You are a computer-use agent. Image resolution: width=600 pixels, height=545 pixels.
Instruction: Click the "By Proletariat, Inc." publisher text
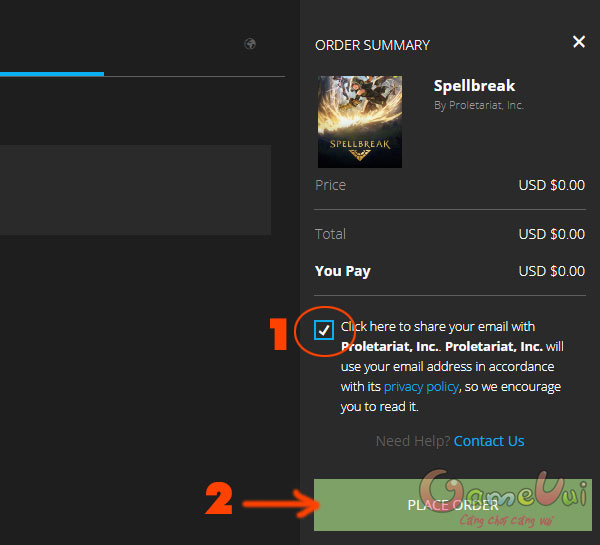(479, 105)
